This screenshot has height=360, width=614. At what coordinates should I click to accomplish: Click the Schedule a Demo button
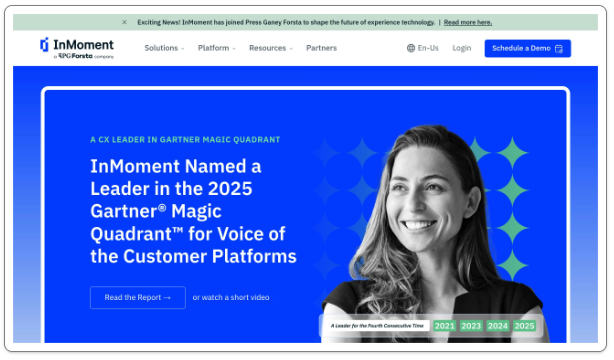pos(527,49)
